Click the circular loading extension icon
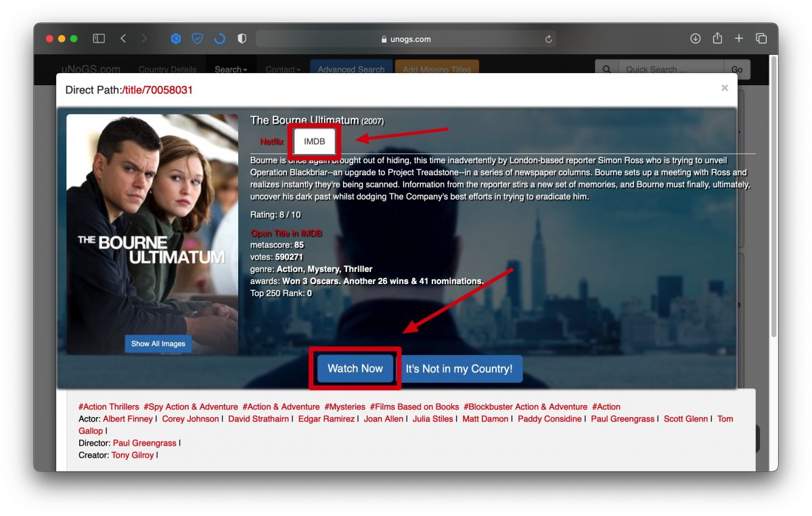Viewport: 812px width, 516px height. tap(219, 39)
